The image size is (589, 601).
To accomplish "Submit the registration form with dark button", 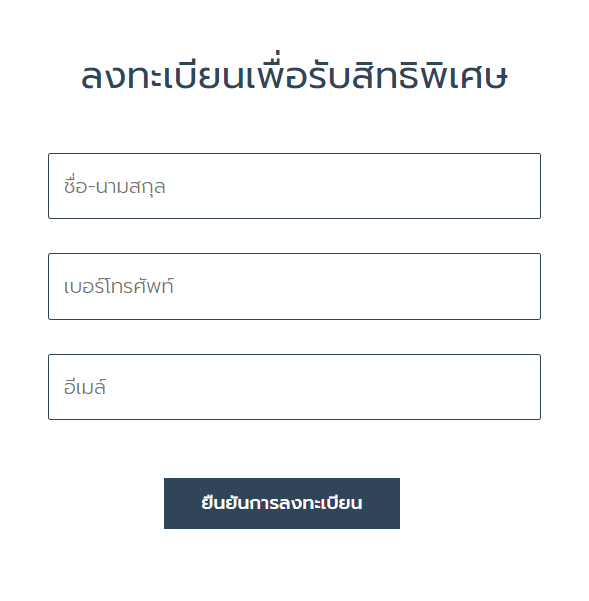I will coord(282,503).
